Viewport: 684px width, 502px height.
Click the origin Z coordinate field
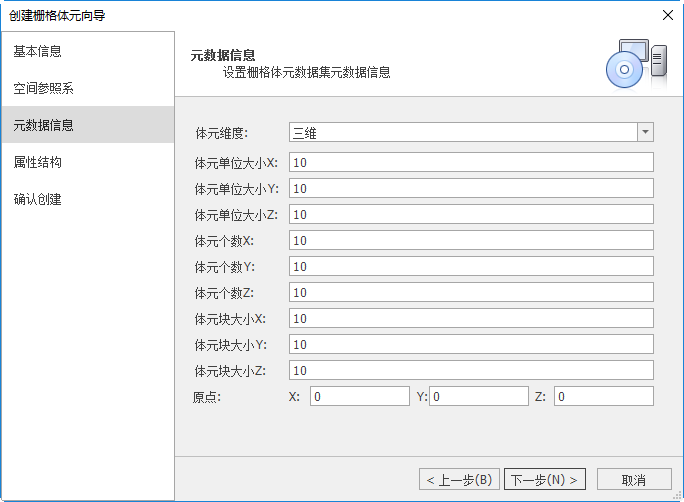(x=603, y=396)
